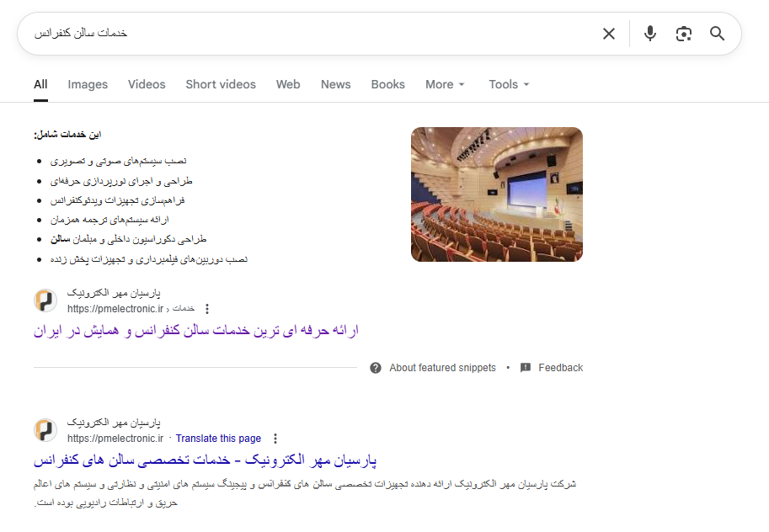769x532 pixels.
Task: Click the magnifying glass search icon
Action: [717, 34]
